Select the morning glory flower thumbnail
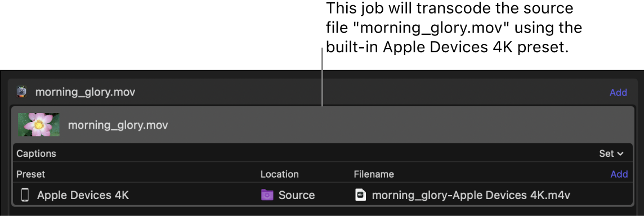 [39, 125]
